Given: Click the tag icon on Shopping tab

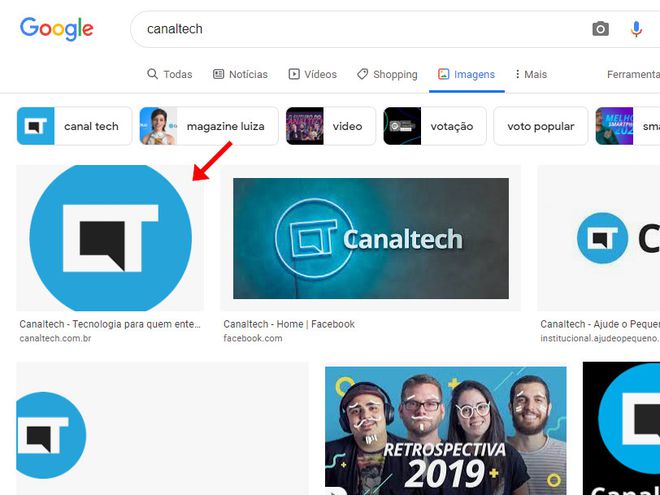Looking at the screenshot, I should click(362, 74).
